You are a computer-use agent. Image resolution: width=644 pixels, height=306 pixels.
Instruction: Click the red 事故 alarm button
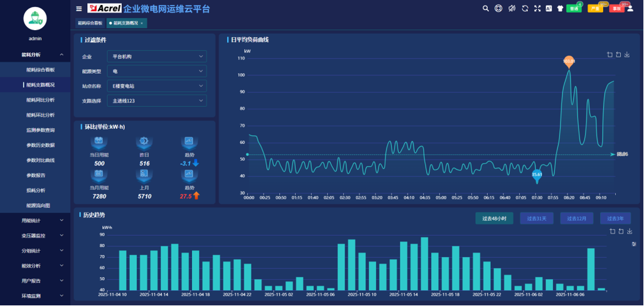(616, 9)
